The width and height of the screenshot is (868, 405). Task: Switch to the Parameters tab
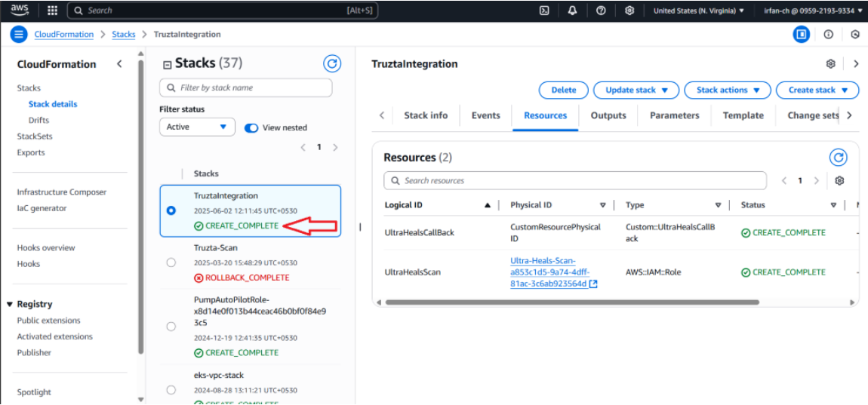pyautogui.click(x=674, y=115)
